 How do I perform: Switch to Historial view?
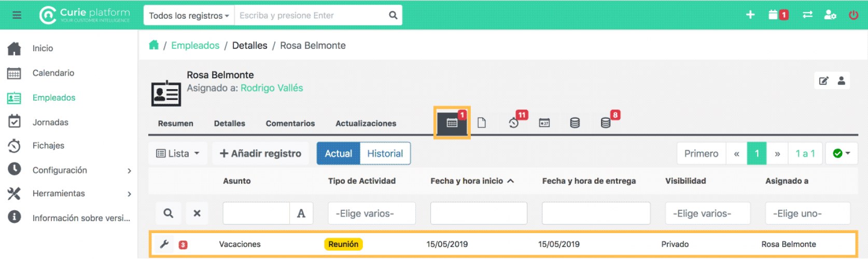(x=385, y=153)
